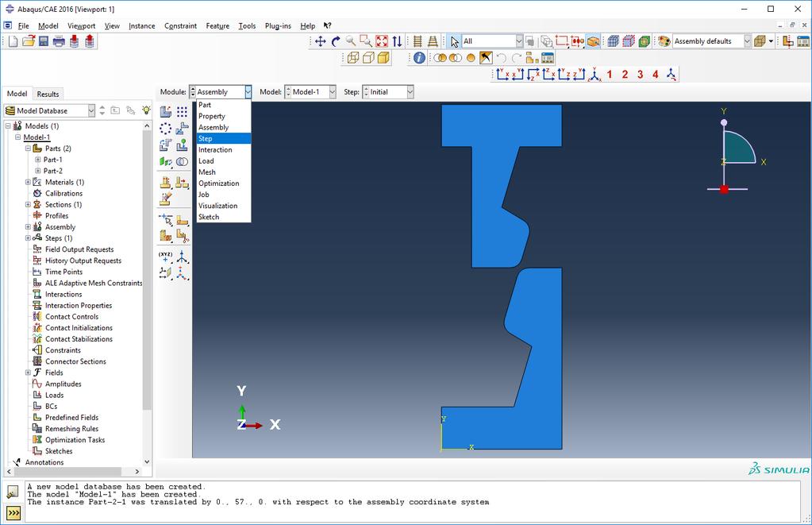Apply the isometric view icon
The height and width of the screenshot is (525, 812).
click(595, 75)
